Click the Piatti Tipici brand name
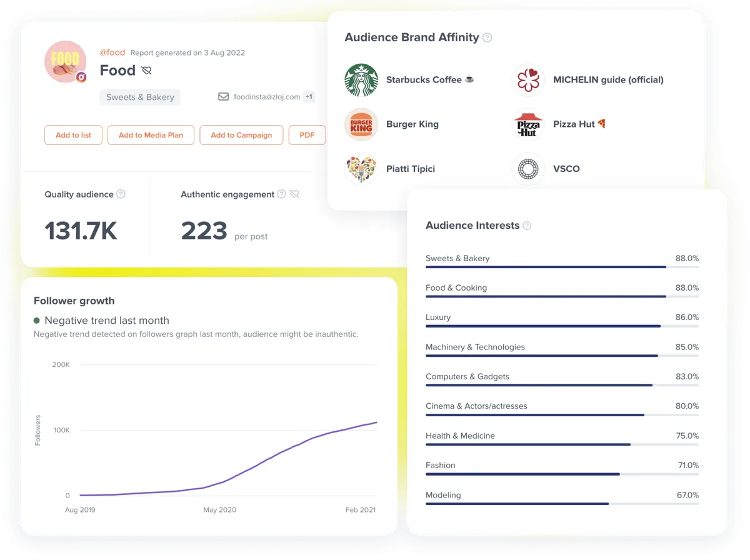Viewport: 750px width, 560px height. (411, 169)
